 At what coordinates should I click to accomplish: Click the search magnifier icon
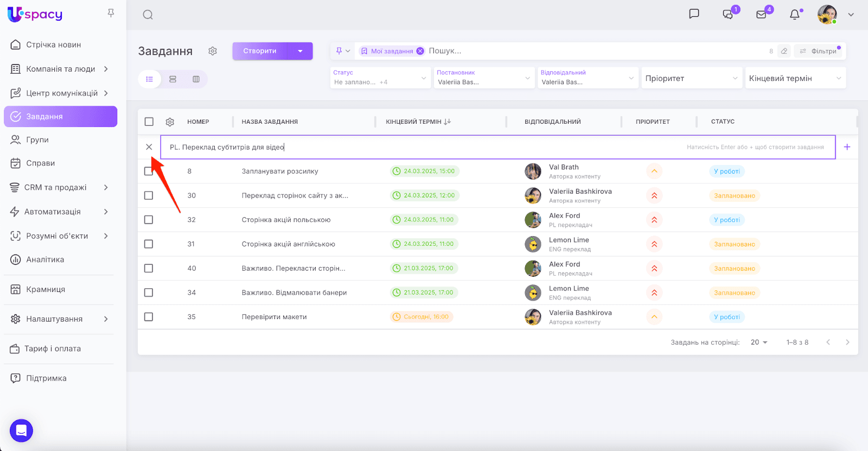pos(148,15)
